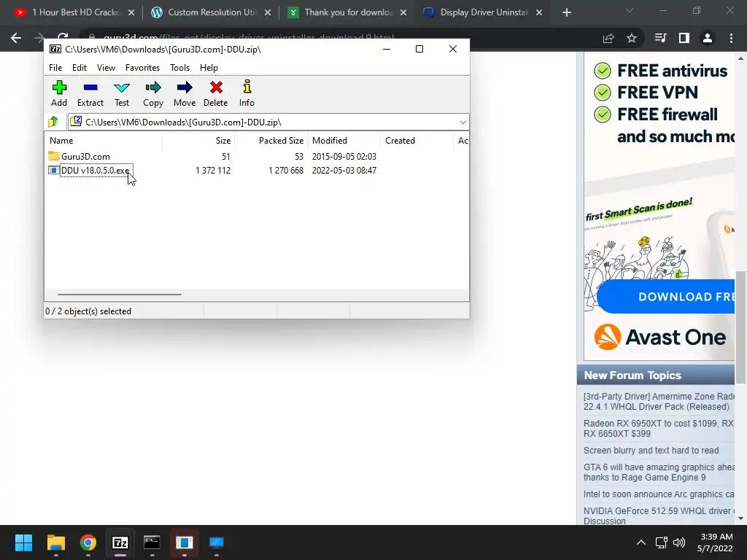Sort by the Size column header

pos(198,141)
